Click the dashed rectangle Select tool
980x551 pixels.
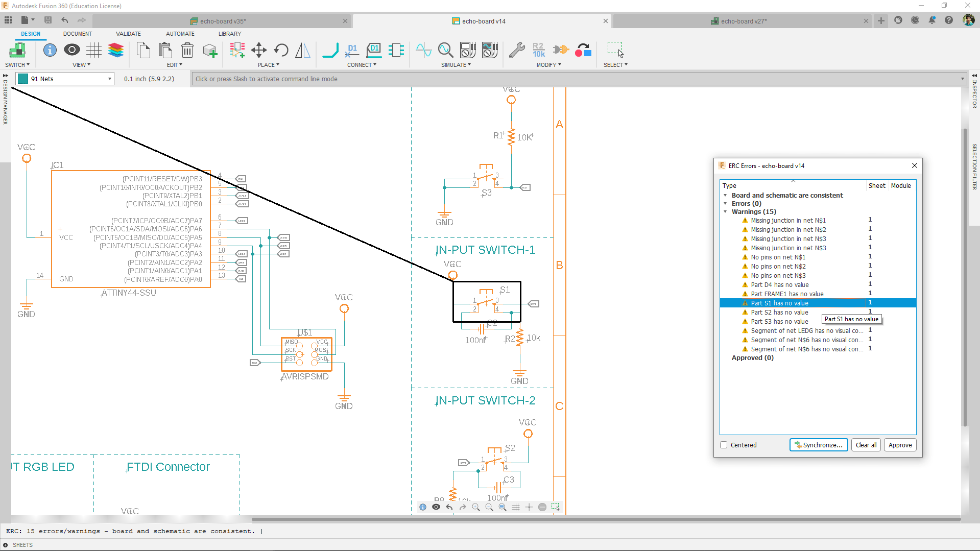pos(615,50)
